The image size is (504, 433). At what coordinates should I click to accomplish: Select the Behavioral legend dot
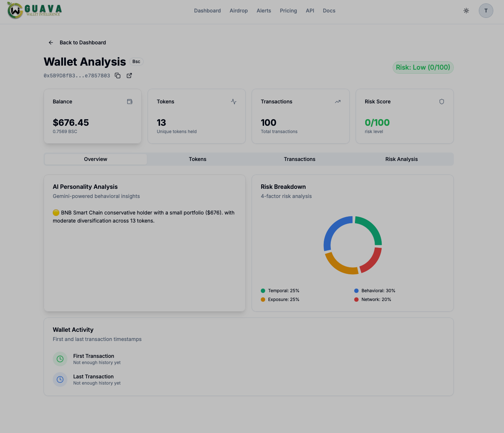[356, 290]
